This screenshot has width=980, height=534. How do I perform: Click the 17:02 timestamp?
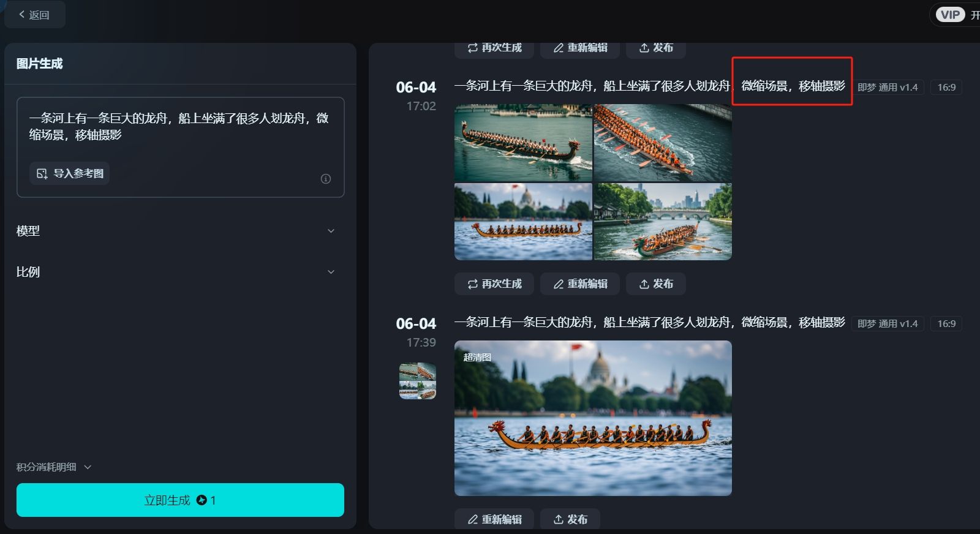coord(421,106)
